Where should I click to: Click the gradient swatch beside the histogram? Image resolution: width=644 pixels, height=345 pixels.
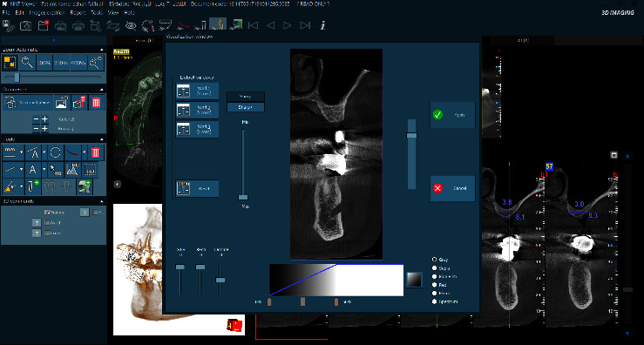[414, 281]
